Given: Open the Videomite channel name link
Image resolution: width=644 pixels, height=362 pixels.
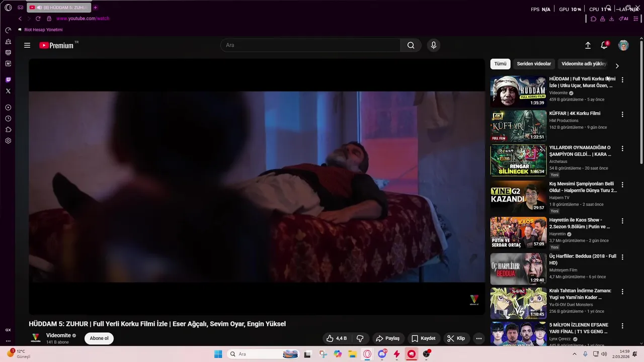Looking at the screenshot, I should 58,335.
